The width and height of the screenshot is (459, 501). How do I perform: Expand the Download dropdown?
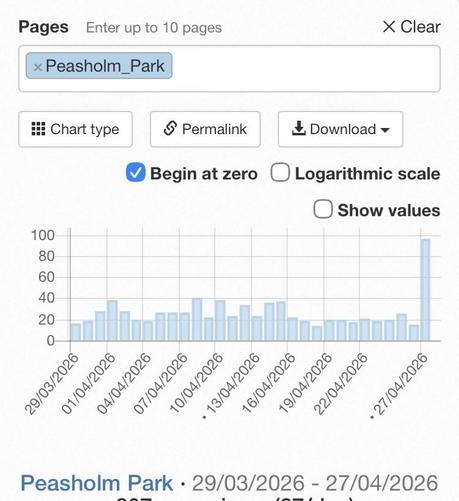click(x=340, y=129)
